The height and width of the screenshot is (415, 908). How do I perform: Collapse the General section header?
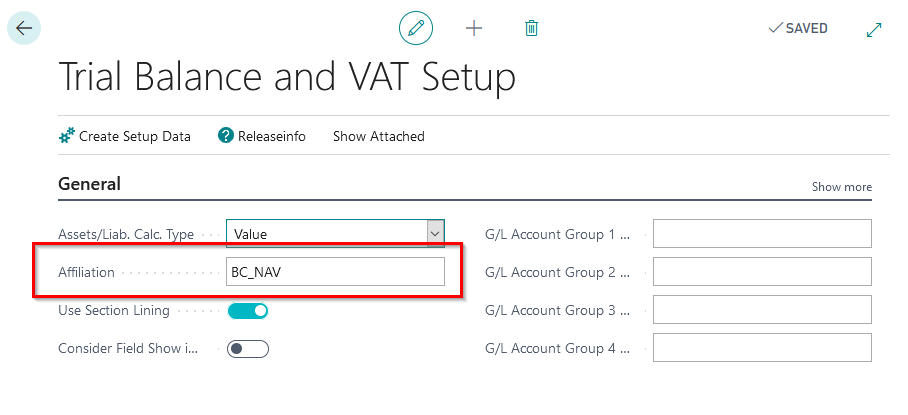coord(90,184)
